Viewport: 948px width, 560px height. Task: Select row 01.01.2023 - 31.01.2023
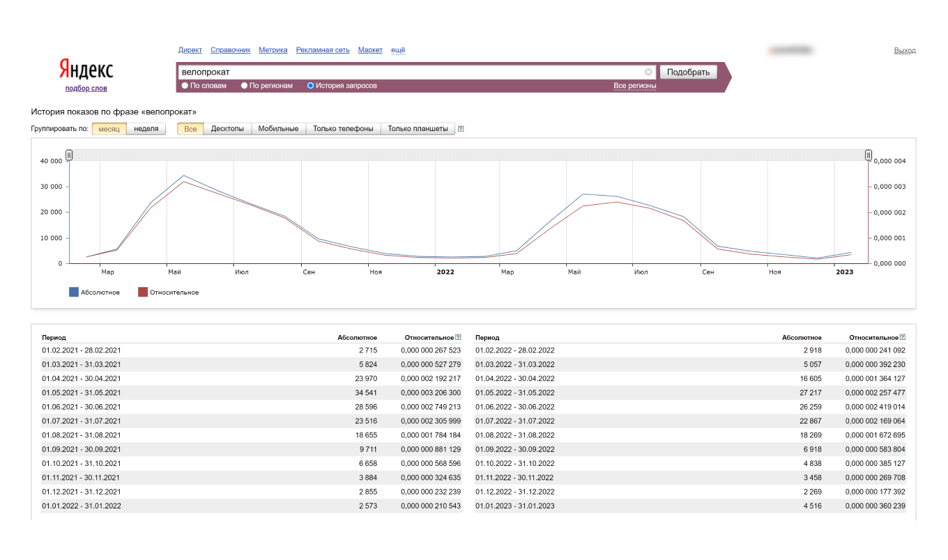(x=691, y=506)
